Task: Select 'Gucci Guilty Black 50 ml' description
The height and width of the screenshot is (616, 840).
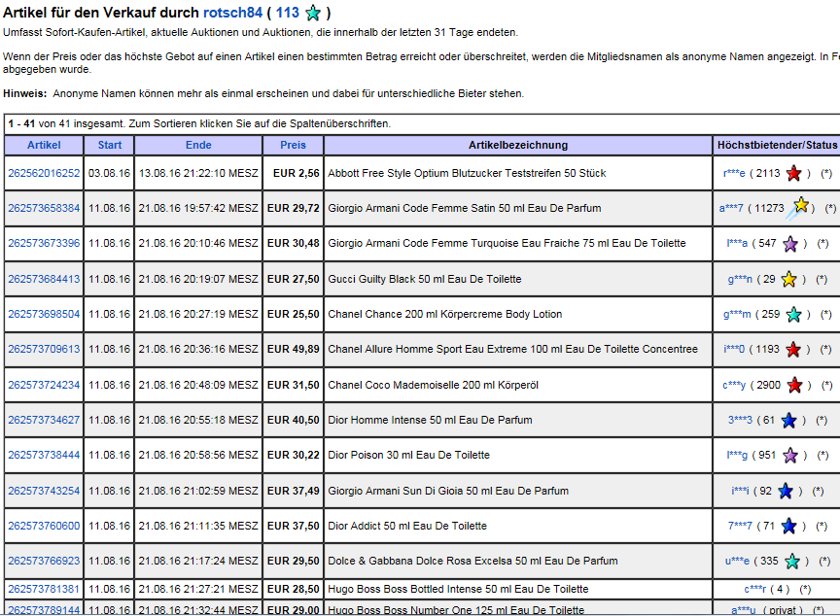Action: pyautogui.click(x=425, y=279)
